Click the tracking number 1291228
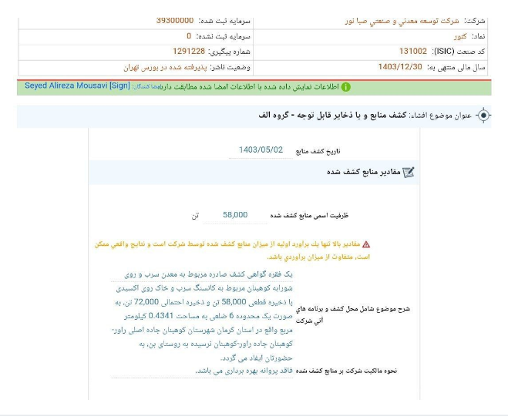 coord(188,52)
